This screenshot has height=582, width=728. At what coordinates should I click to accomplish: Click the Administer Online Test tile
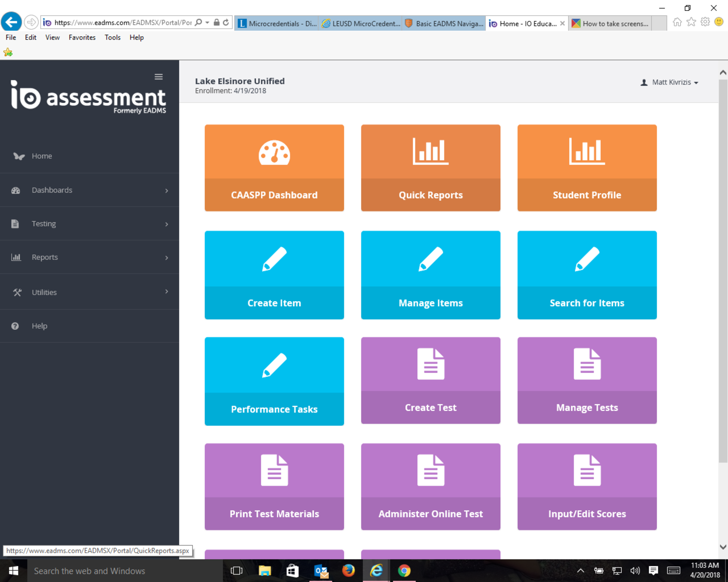click(430, 486)
